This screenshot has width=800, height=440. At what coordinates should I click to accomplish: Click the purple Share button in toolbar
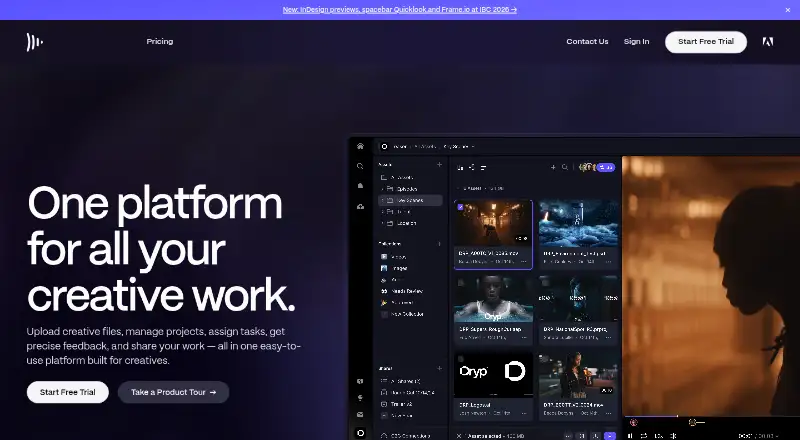(607, 167)
